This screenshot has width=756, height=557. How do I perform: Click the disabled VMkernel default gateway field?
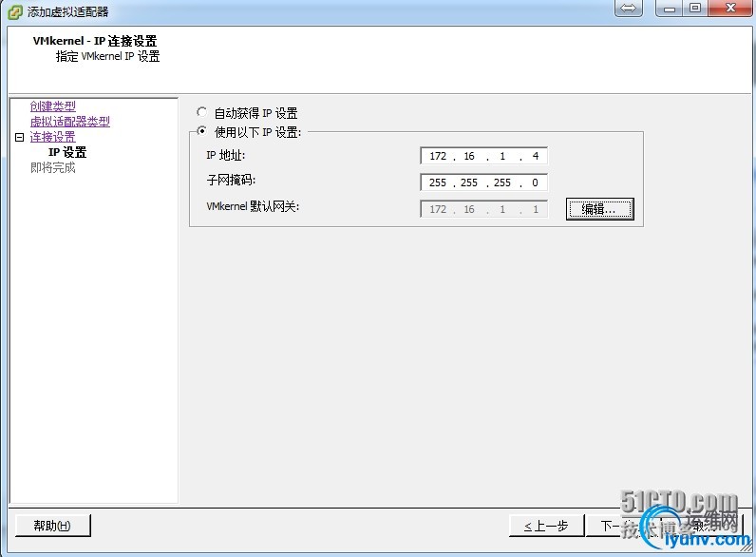click(x=484, y=209)
